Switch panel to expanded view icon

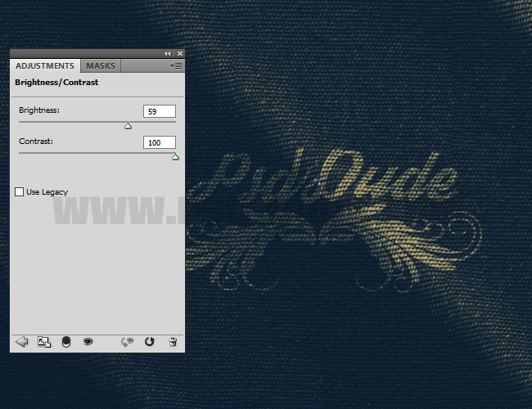44,342
